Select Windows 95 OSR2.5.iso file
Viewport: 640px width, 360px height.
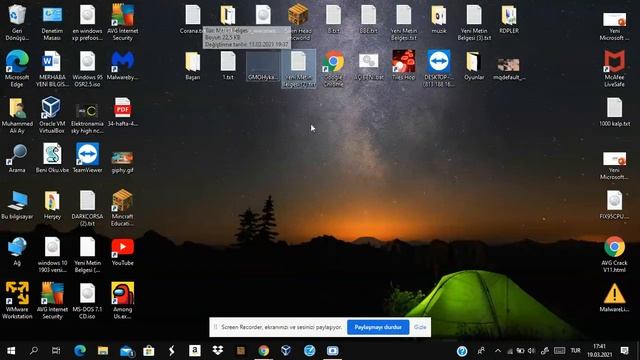87,69
